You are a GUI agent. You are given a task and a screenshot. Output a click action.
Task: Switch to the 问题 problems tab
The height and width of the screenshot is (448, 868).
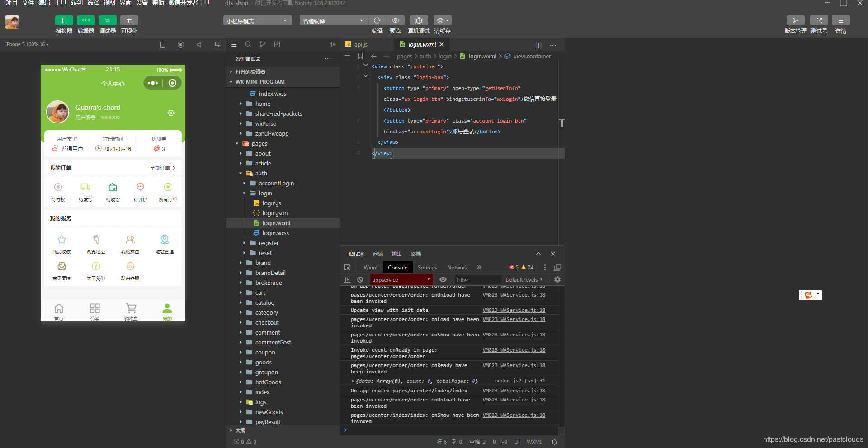pos(378,254)
